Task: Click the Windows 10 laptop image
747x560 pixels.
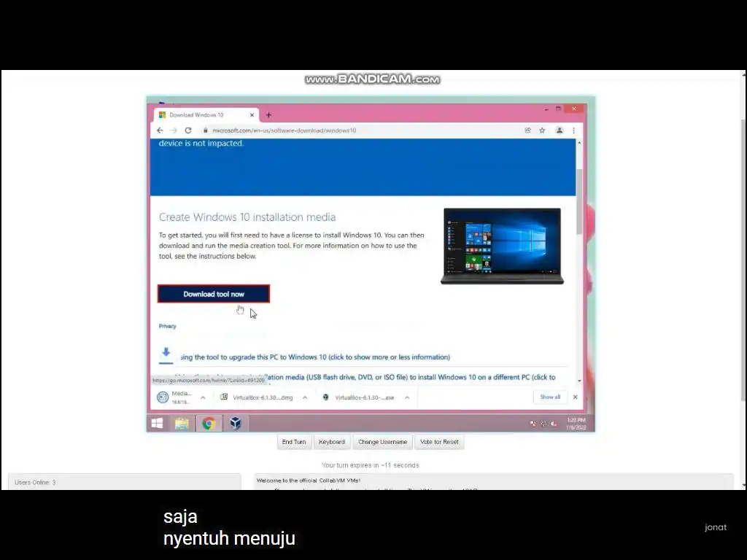Action: 502,246
